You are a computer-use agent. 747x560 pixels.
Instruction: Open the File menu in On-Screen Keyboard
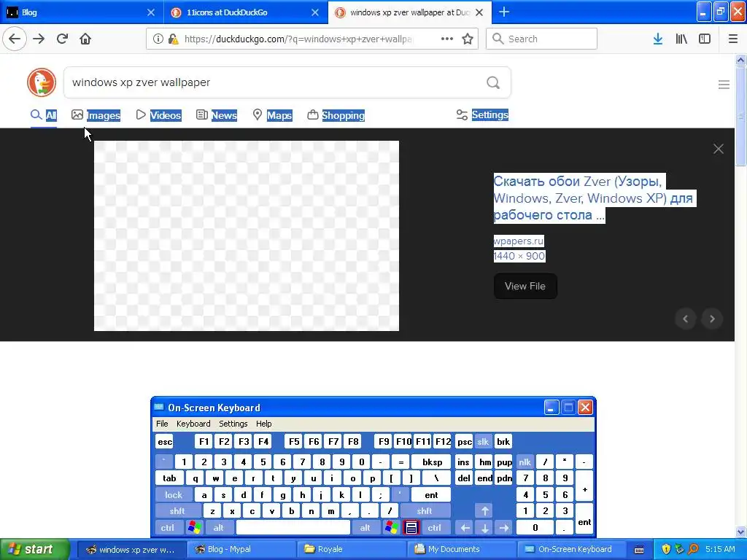[x=162, y=424]
